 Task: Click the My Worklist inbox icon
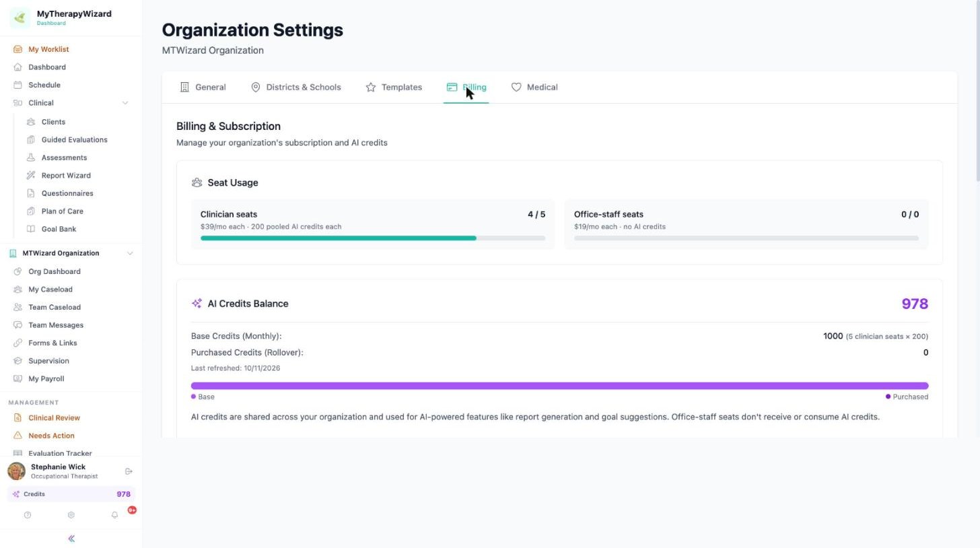tap(17, 49)
